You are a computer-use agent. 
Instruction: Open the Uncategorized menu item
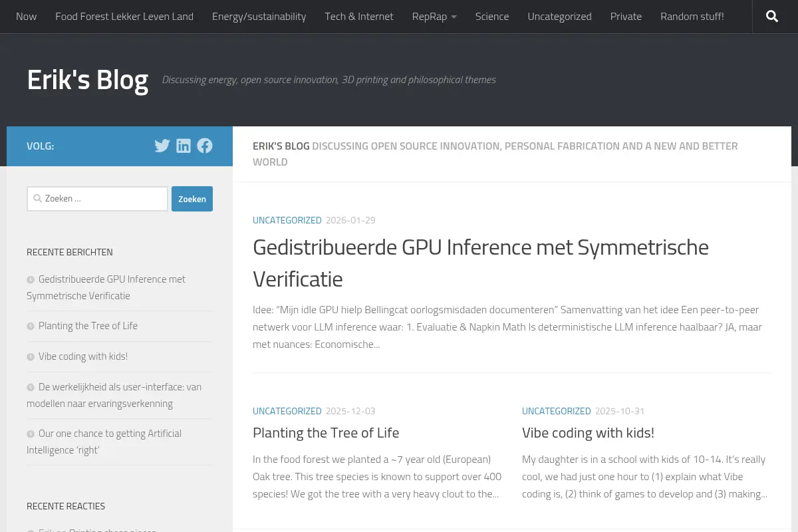[559, 17]
